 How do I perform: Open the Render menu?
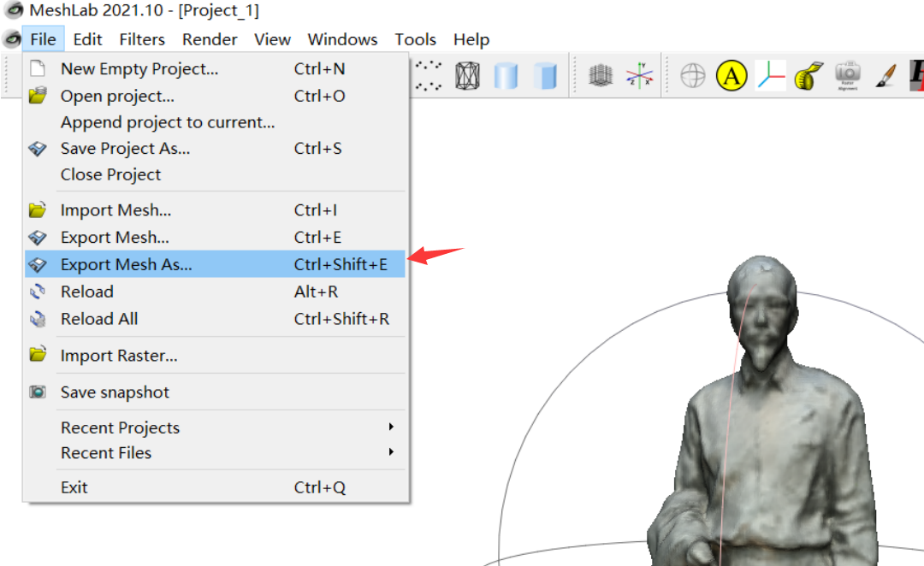click(210, 39)
